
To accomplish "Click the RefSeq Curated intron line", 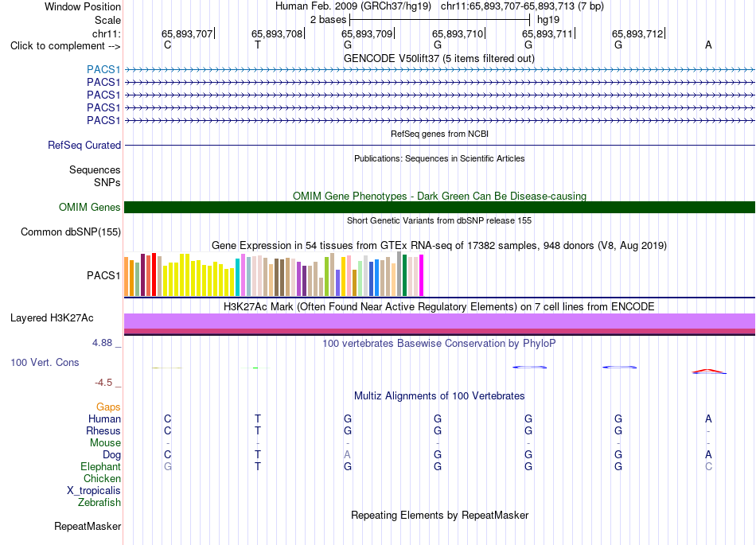I will point(439,145).
